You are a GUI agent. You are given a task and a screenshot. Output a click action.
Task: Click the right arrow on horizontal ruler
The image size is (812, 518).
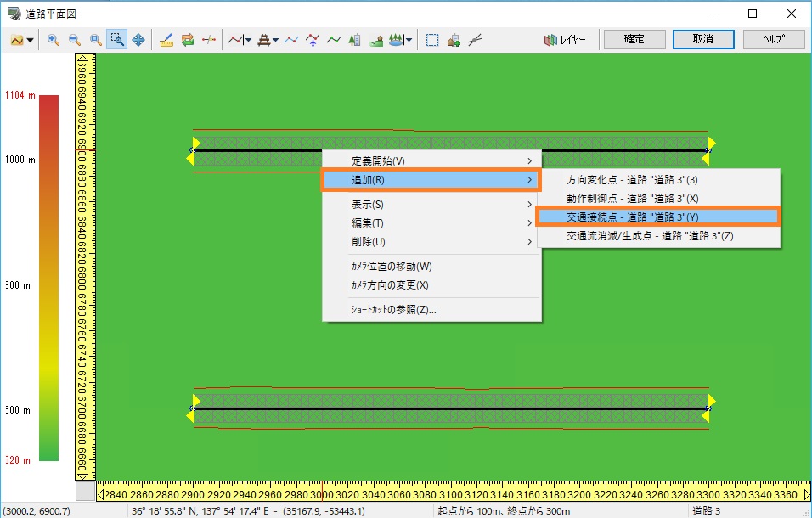(x=807, y=495)
